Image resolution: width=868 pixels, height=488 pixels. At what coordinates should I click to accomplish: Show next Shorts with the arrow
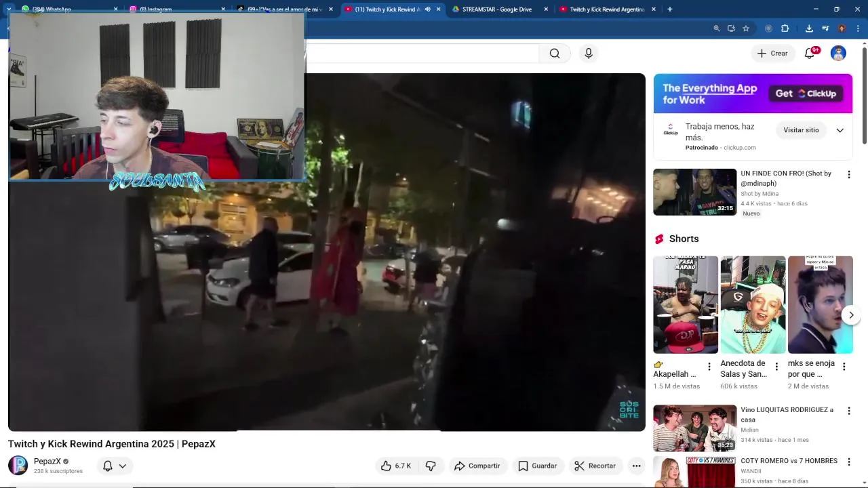[851, 315]
